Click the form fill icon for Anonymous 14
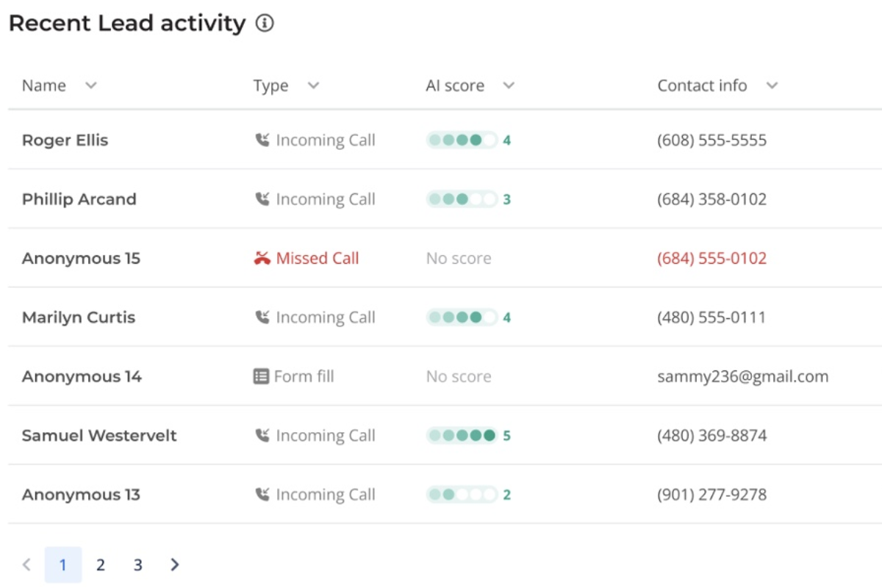This screenshot has width=882, height=588. 261,376
